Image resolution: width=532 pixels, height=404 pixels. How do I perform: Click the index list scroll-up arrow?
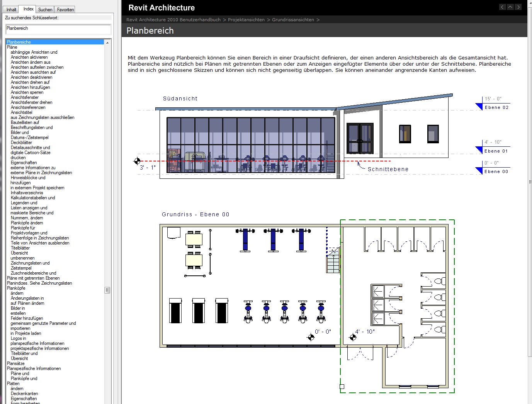coord(107,42)
